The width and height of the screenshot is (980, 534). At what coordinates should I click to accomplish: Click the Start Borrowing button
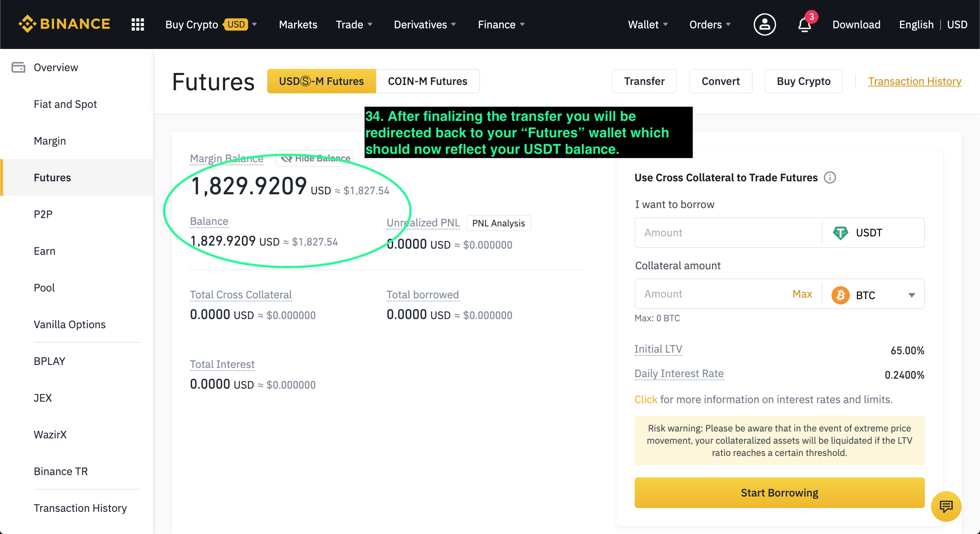[x=779, y=493]
